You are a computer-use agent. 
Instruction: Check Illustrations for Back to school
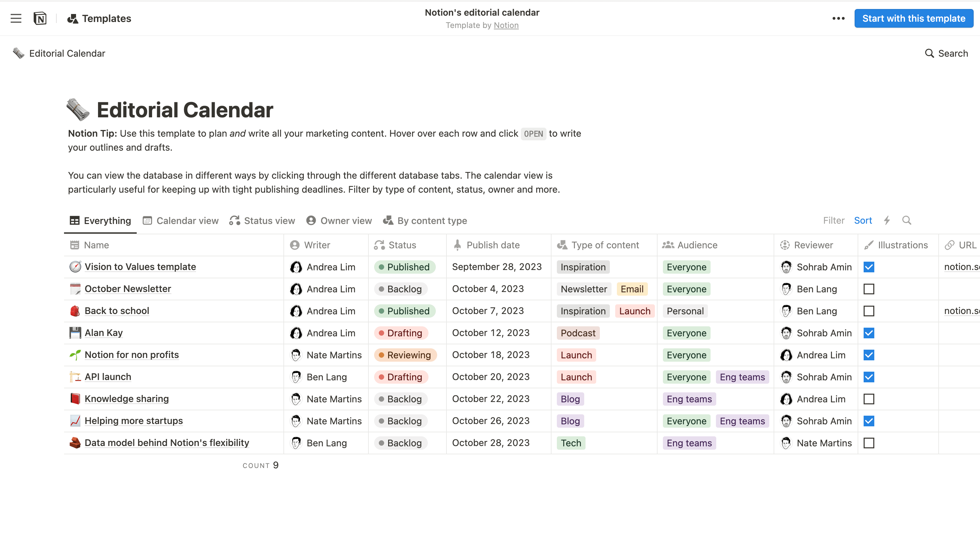(869, 311)
